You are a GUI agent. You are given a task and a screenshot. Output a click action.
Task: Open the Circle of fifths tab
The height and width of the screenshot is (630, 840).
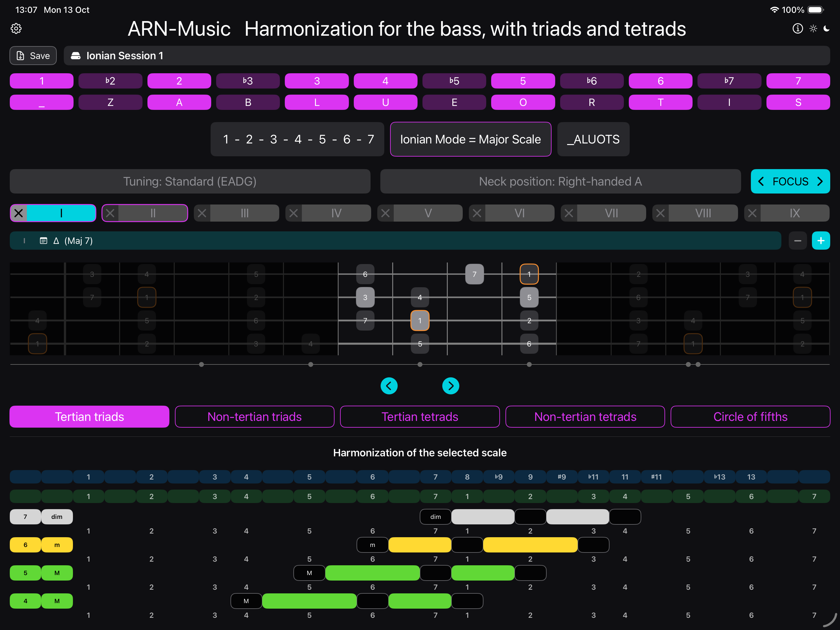pos(750,417)
